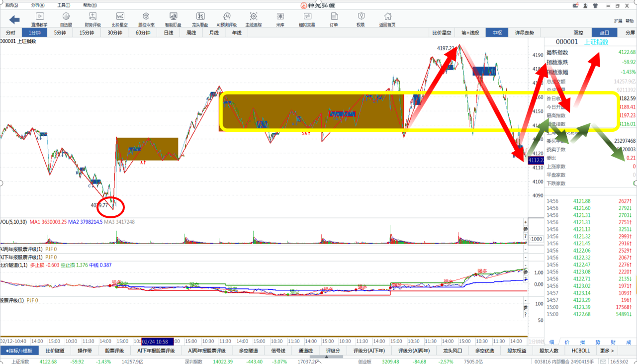Open 智能盯盘 smart monitoring icon

click(173, 19)
